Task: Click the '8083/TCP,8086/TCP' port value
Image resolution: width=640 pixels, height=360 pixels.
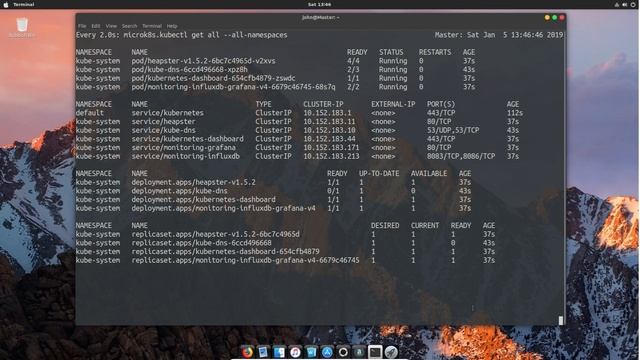Action: (461, 156)
